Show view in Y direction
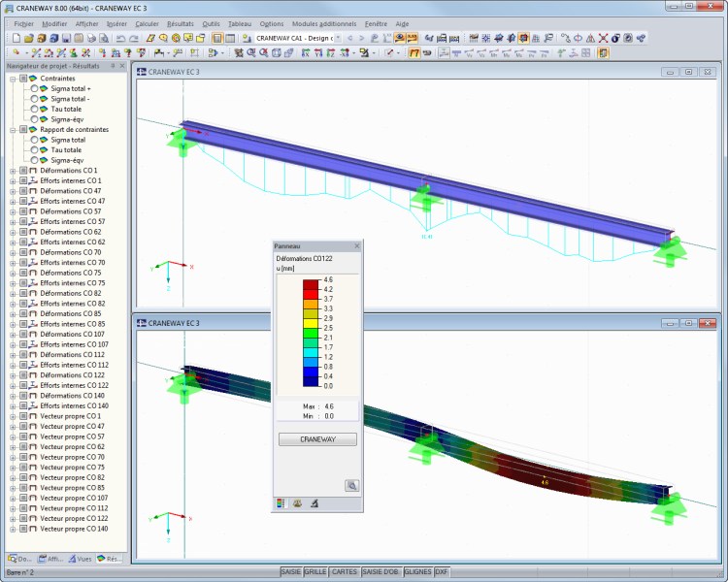 click(317, 53)
